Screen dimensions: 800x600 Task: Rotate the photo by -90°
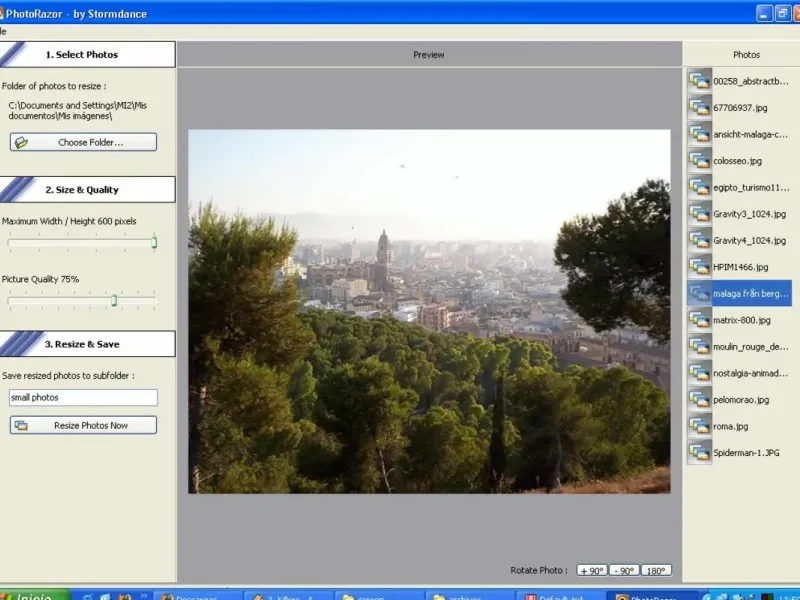click(624, 570)
